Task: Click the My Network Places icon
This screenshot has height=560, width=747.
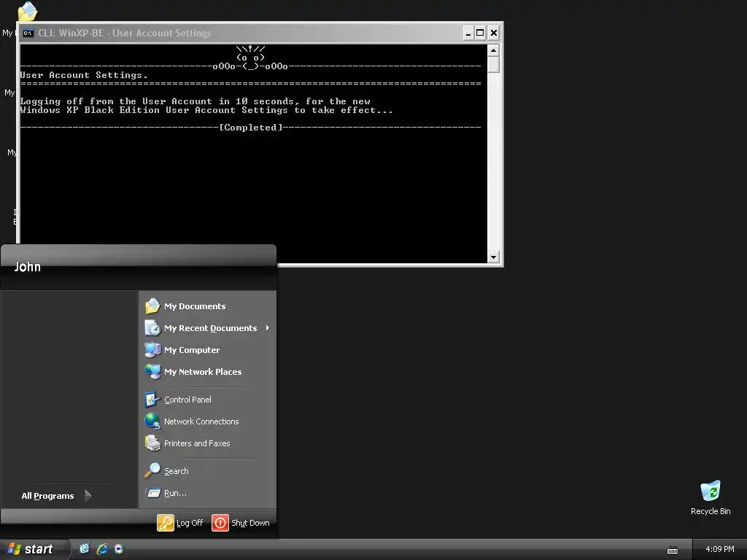Action: click(x=152, y=372)
